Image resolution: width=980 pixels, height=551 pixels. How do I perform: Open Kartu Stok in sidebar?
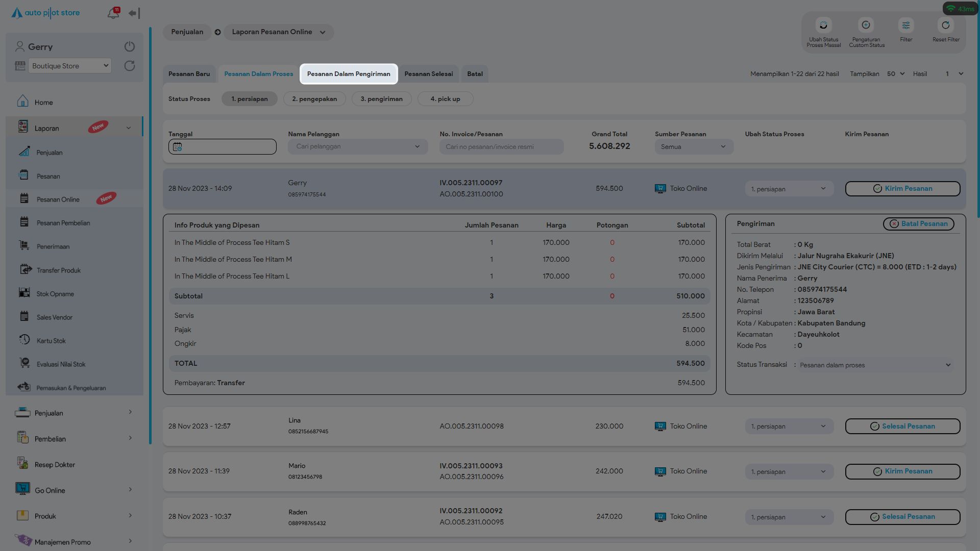[x=51, y=341]
